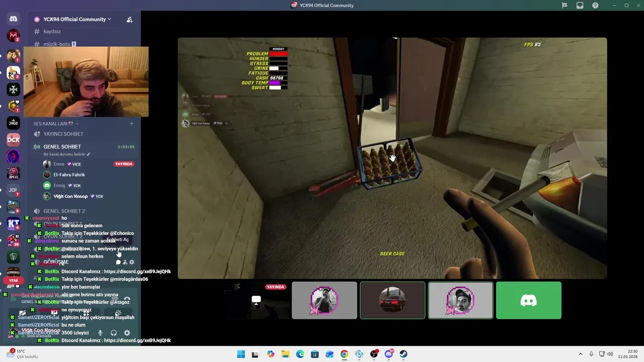Open Microsoft Store from the taskbar
Image resolution: width=644 pixels, height=362 pixels.
coord(315,354)
